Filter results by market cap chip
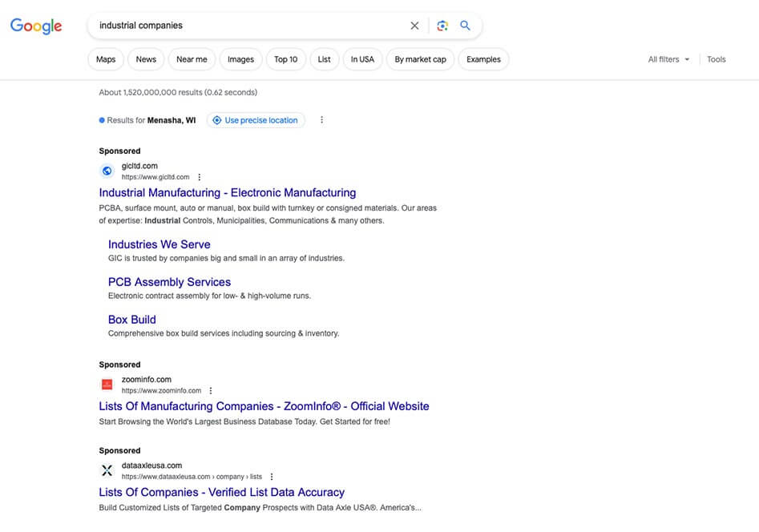 [x=420, y=59]
